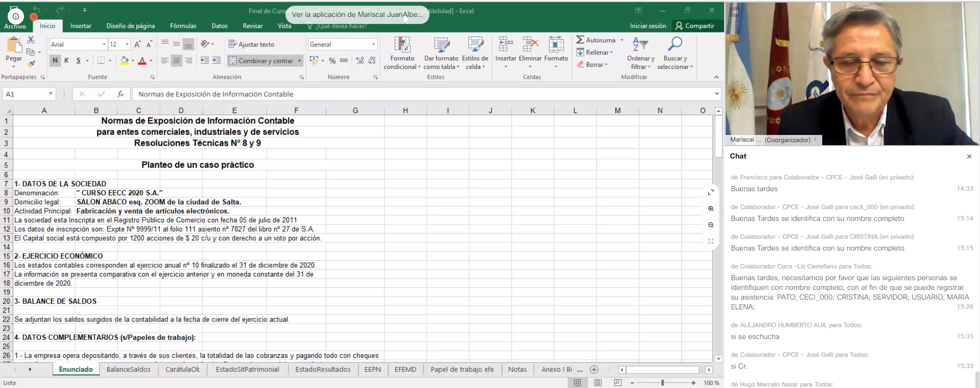Adjust the zoom slider in status bar
This screenshot has width=980, height=388.
pyautogui.click(x=662, y=382)
